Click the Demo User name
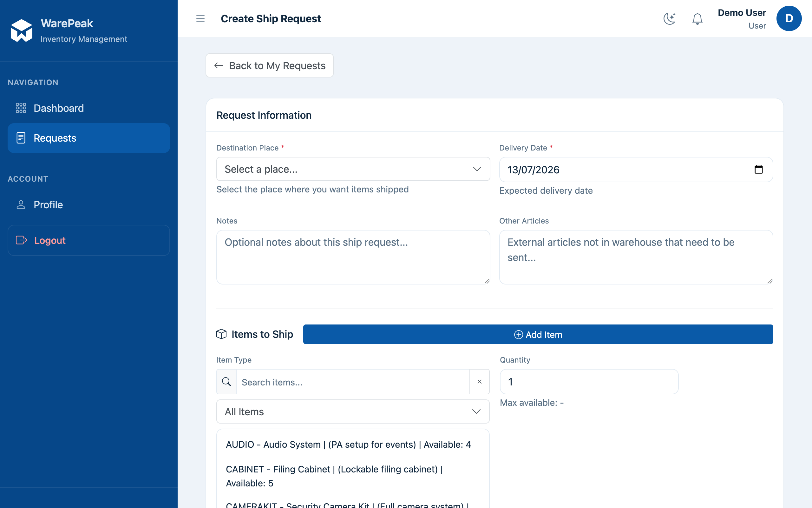Viewport: 812px width, 508px height. 742,13
